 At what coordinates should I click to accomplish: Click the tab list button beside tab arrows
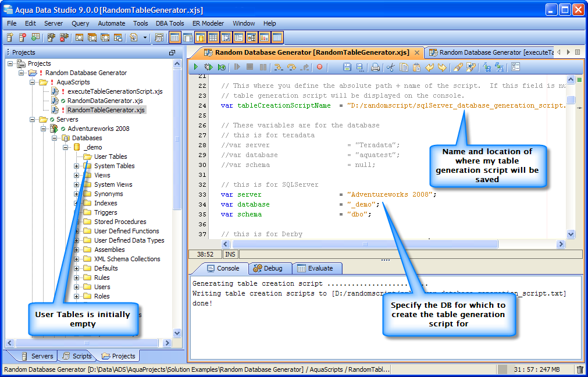[578, 52]
